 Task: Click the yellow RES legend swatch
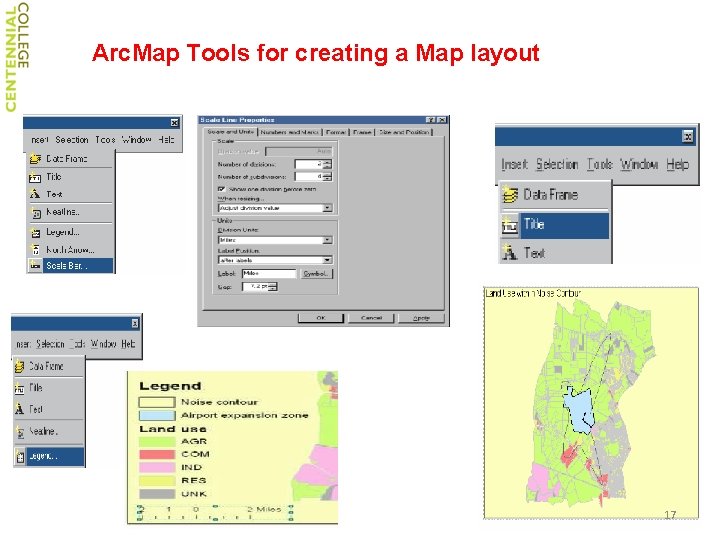pos(157,481)
